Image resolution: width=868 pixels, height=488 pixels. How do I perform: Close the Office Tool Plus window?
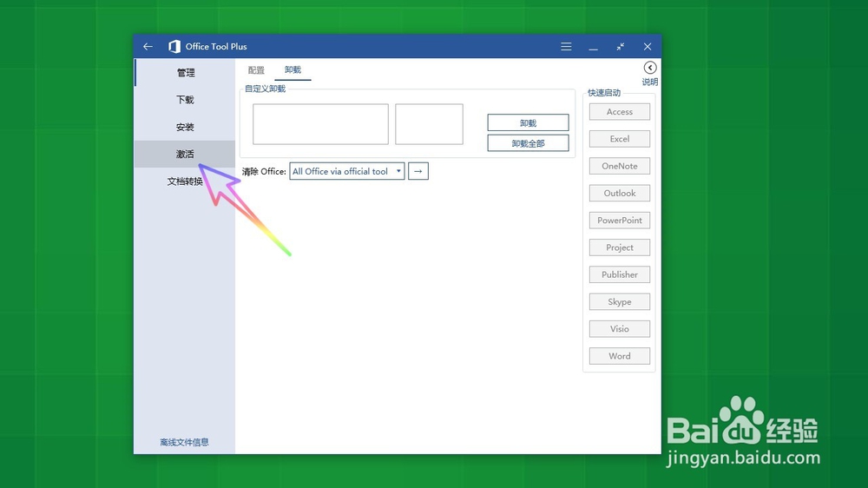[x=648, y=47]
